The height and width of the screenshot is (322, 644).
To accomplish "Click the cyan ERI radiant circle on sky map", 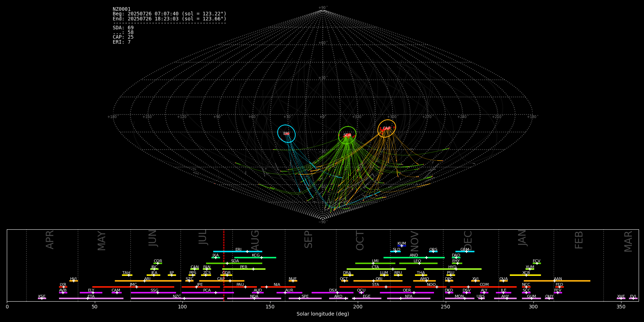I will 287,133.
